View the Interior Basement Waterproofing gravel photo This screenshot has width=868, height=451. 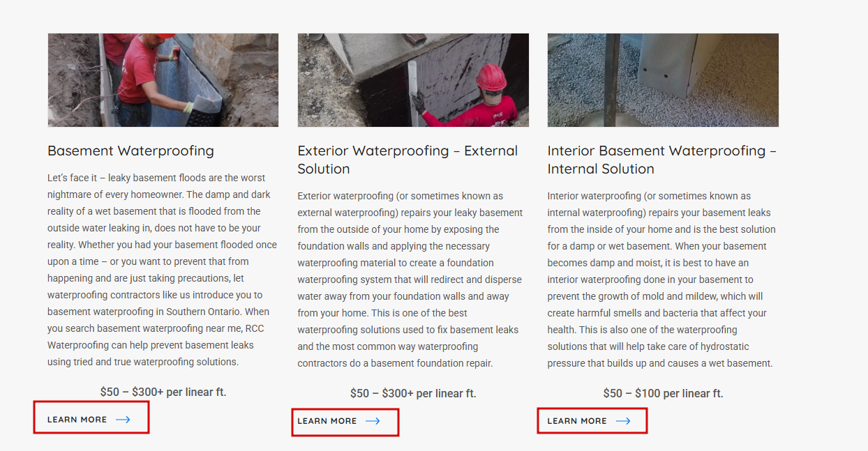coord(662,80)
